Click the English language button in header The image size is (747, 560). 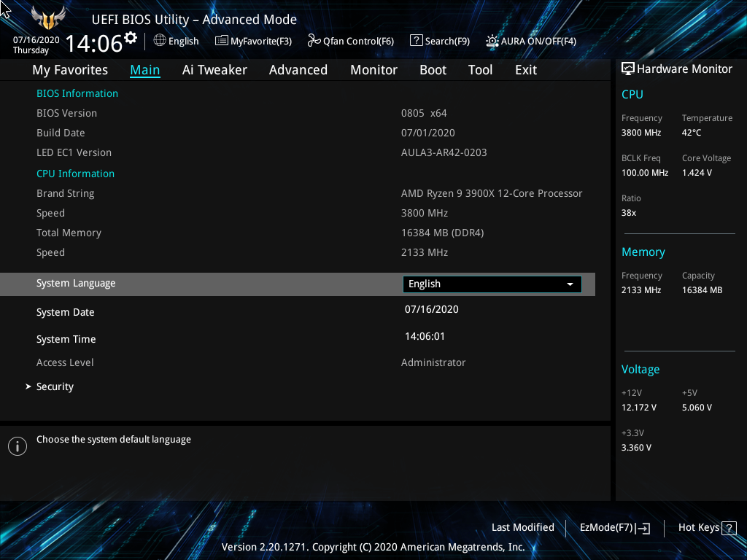tap(177, 41)
